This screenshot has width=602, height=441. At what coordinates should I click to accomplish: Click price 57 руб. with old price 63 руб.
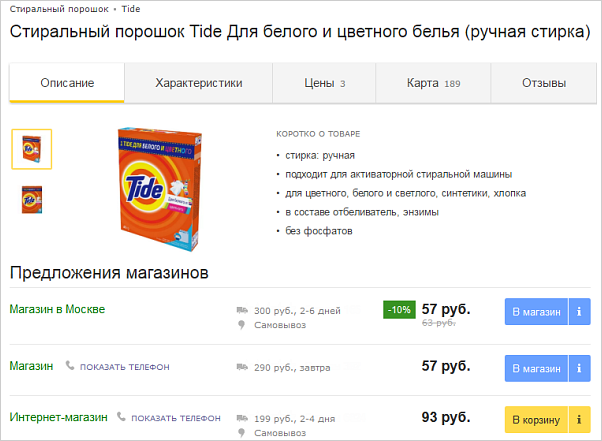click(x=446, y=309)
